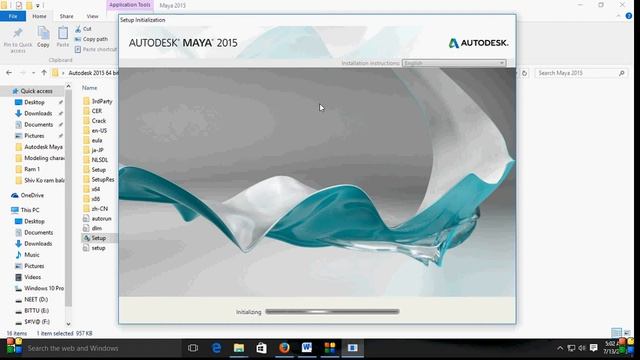
Task: Open Desktop under Quick access
Action: 34,102
